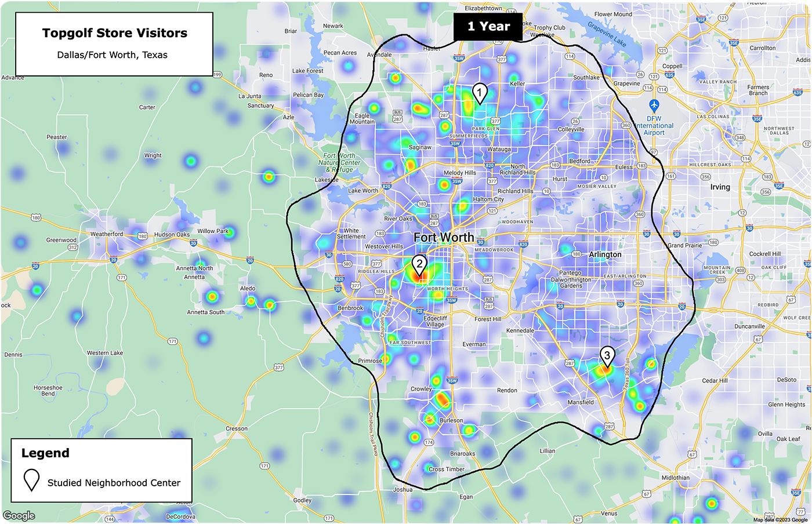Click map marker number 1
The width and height of the screenshot is (812, 524).
480,93
